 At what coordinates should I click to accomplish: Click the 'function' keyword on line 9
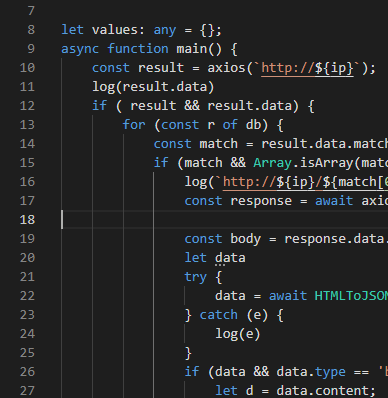[138, 49]
